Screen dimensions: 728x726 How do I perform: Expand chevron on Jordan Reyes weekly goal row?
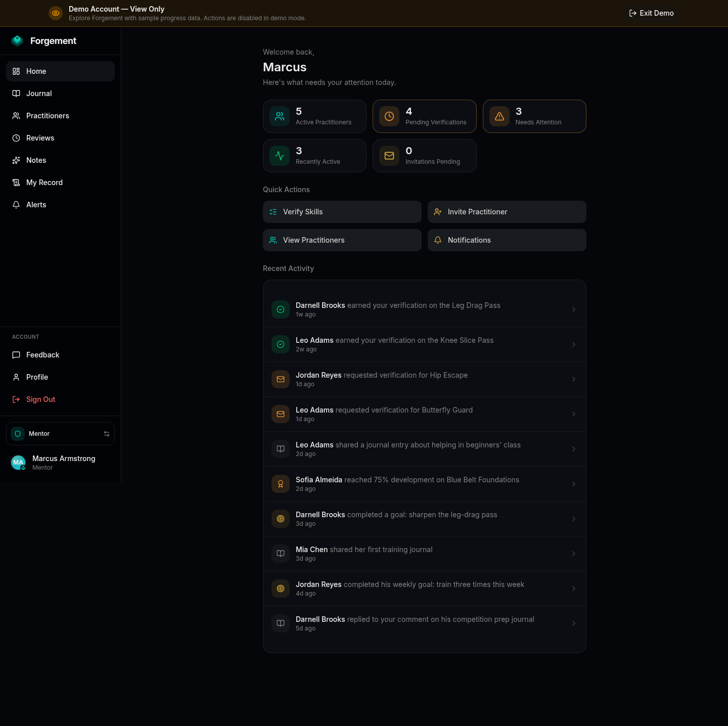[574, 588]
